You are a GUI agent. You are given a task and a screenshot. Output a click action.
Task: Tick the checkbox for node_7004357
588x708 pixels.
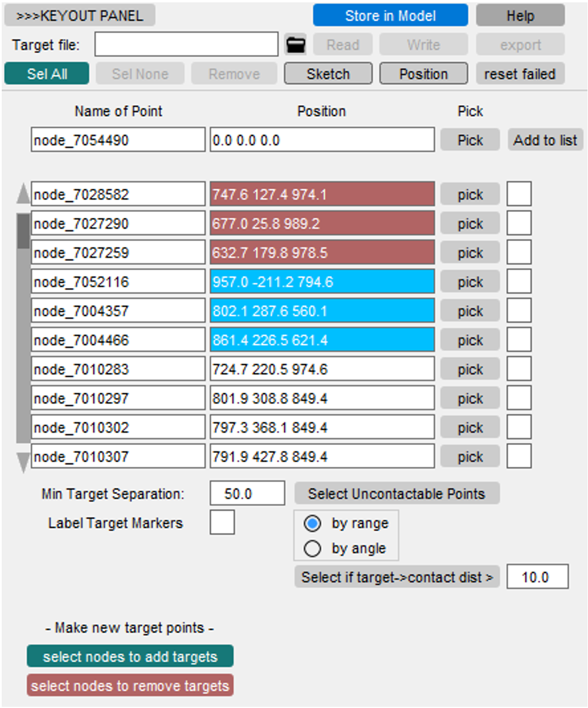pyautogui.click(x=519, y=310)
